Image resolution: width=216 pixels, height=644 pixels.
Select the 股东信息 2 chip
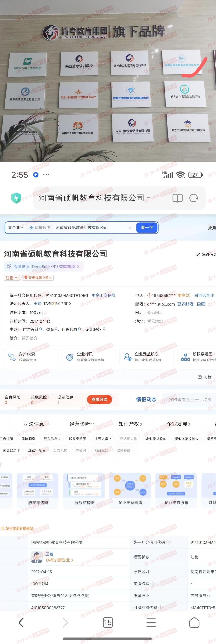point(52,439)
